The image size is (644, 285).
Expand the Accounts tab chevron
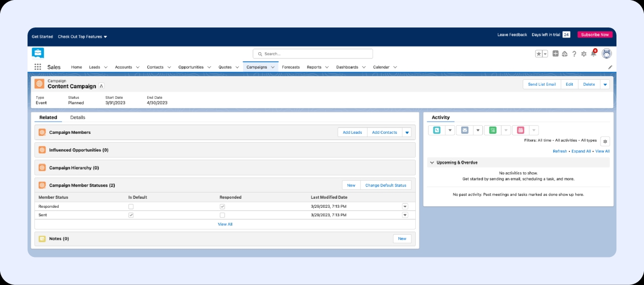pos(137,67)
